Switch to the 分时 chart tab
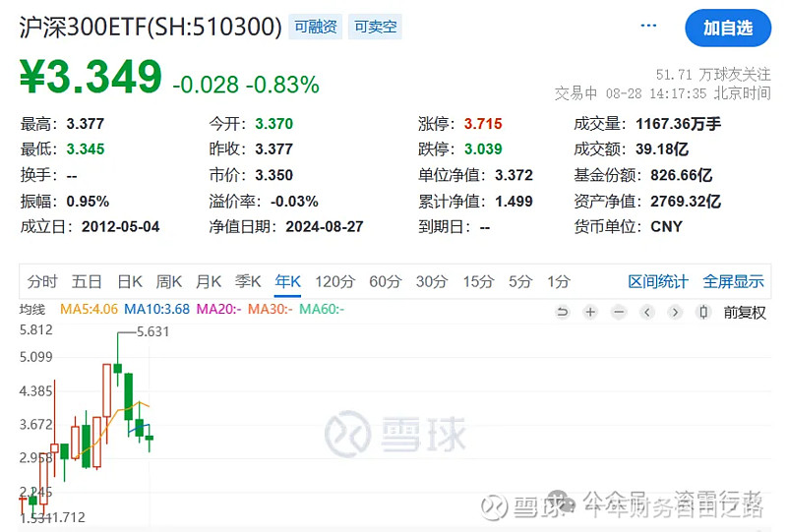 point(42,281)
